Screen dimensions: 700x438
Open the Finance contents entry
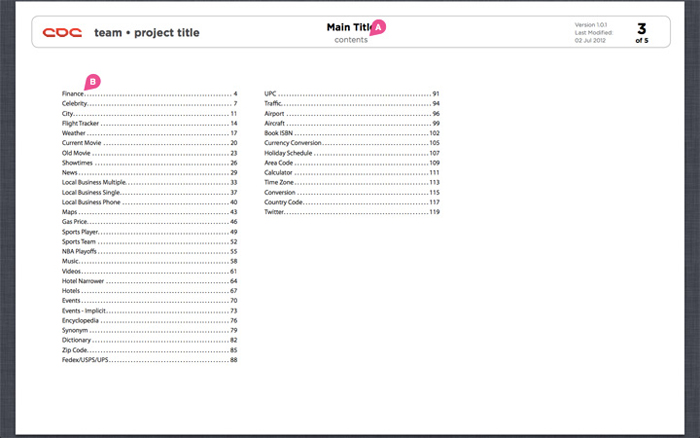click(150, 94)
